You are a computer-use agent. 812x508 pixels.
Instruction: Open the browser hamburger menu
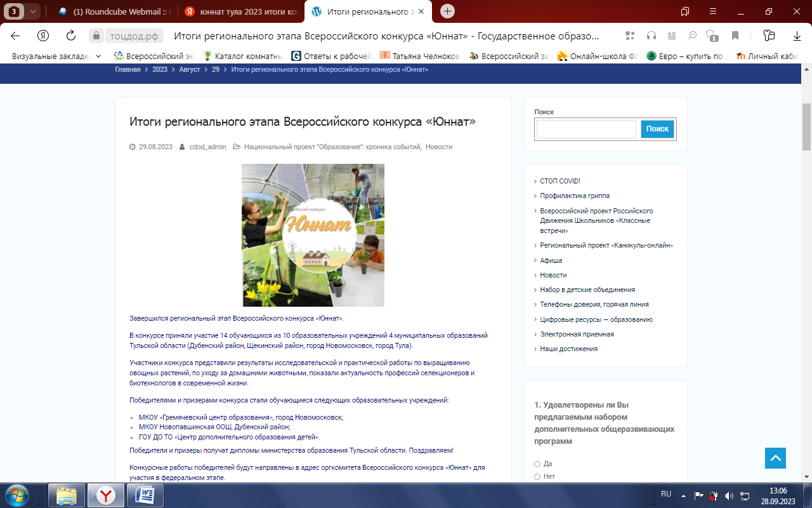click(713, 11)
